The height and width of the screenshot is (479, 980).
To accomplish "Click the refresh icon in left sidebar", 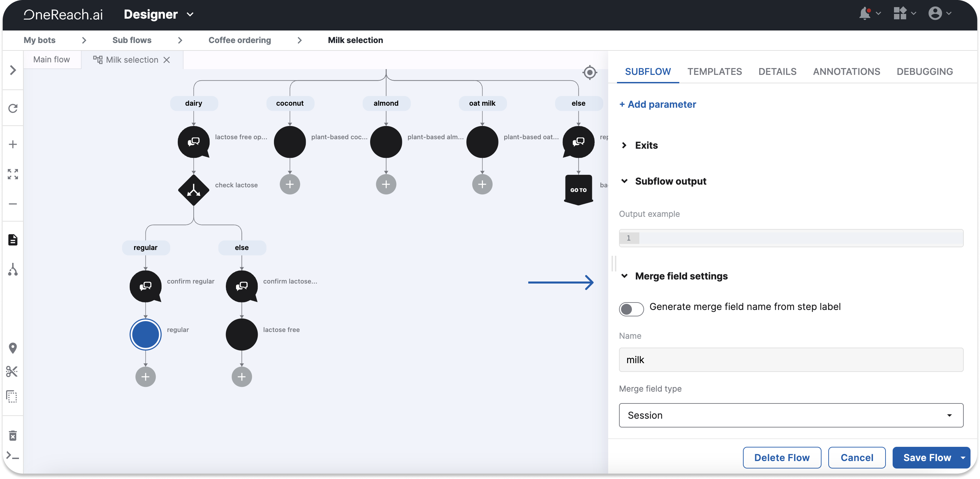I will (13, 108).
